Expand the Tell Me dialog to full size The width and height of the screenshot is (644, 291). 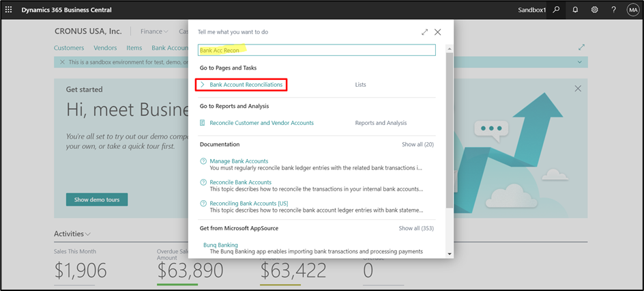click(x=425, y=32)
